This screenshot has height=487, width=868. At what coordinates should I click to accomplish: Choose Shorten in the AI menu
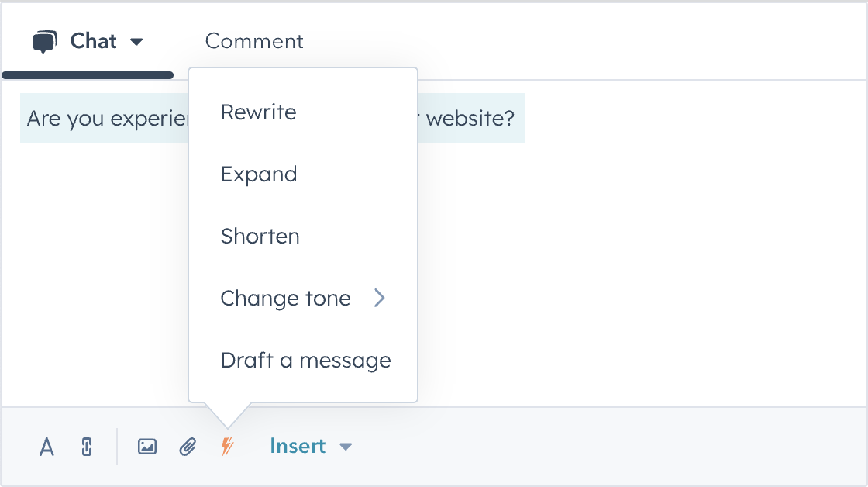click(260, 236)
